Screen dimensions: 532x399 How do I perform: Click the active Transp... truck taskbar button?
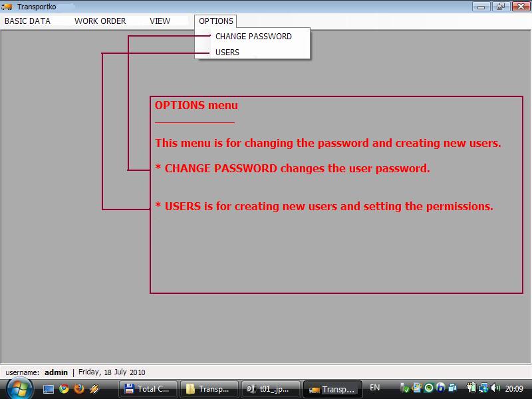click(332, 389)
